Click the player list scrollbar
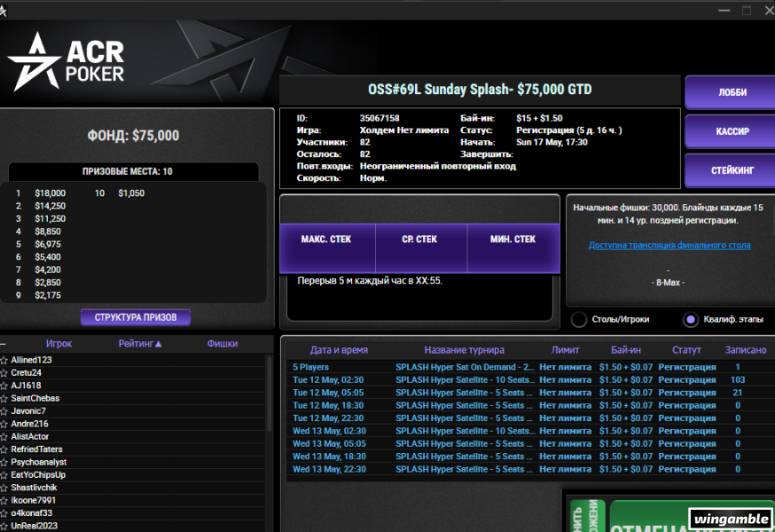 click(269, 394)
